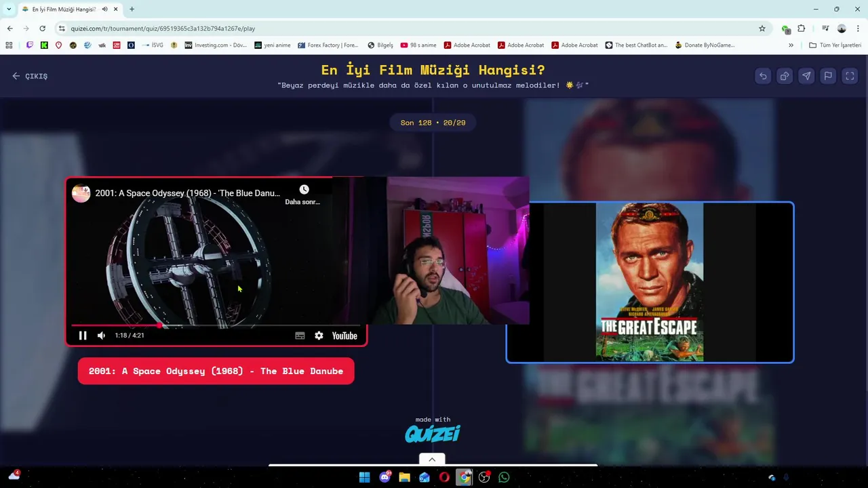
Task: Open the video title link in player
Action: pyautogui.click(x=187, y=193)
